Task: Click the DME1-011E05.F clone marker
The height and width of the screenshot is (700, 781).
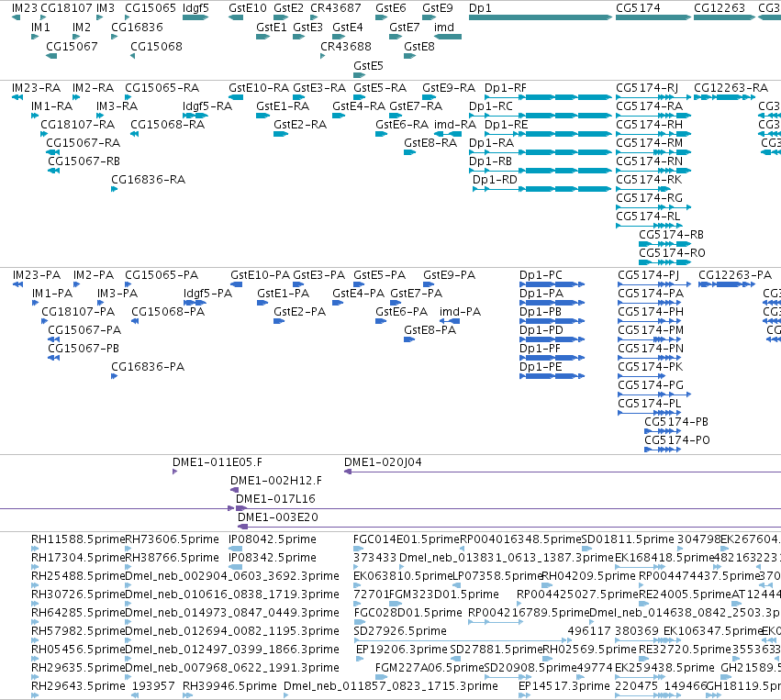Action: (x=174, y=472)
